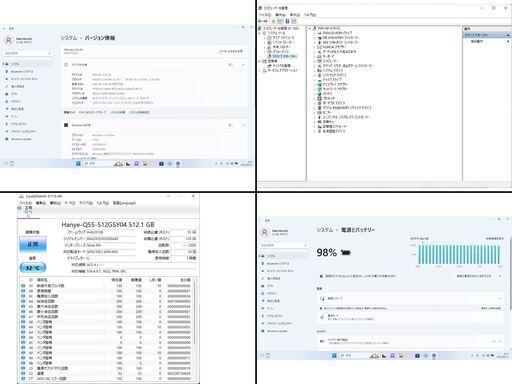
Task: Click the blue help icon in コンピューターの管理 toolbar
Action: [287, 21]
